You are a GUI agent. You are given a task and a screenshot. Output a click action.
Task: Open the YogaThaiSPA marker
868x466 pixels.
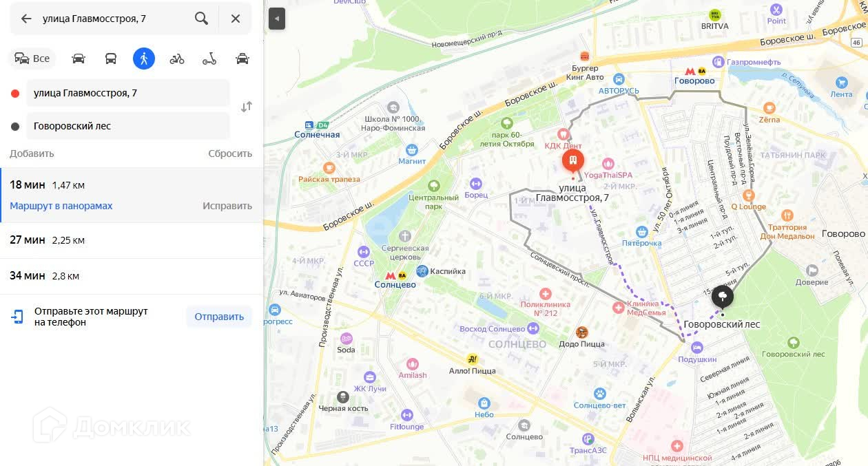click(608, 164)
